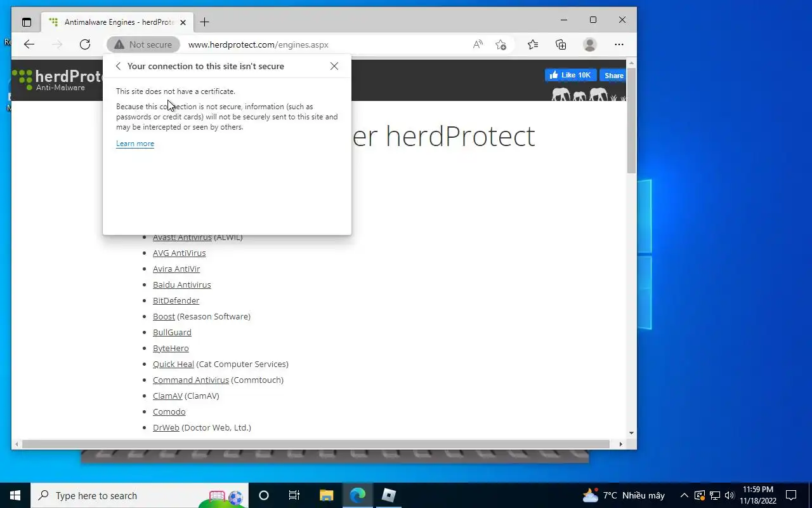Click the Facebook Like 10K button
This screenshot has height=508, width=812.
point(570,75)
